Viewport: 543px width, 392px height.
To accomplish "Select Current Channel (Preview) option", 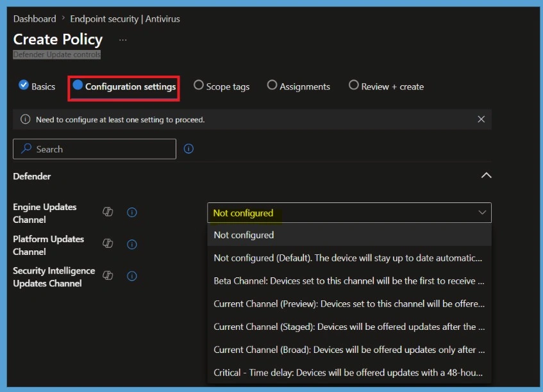I will (349, 304).
